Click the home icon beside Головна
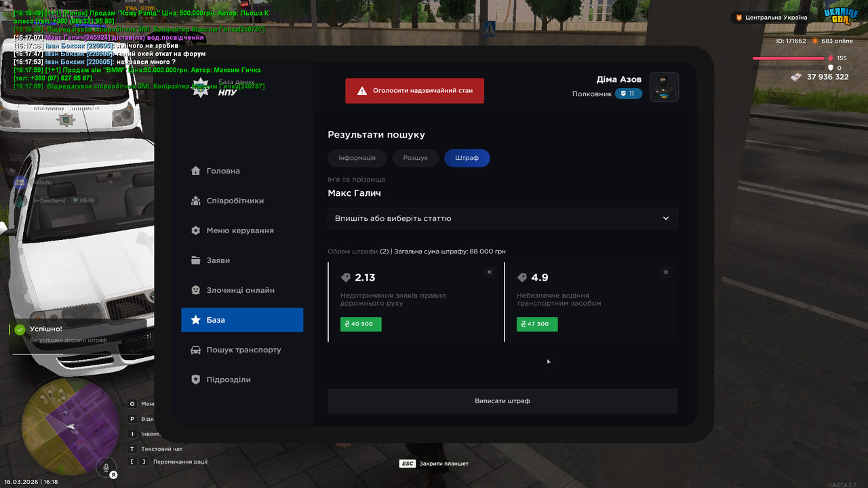 [196, 171]
